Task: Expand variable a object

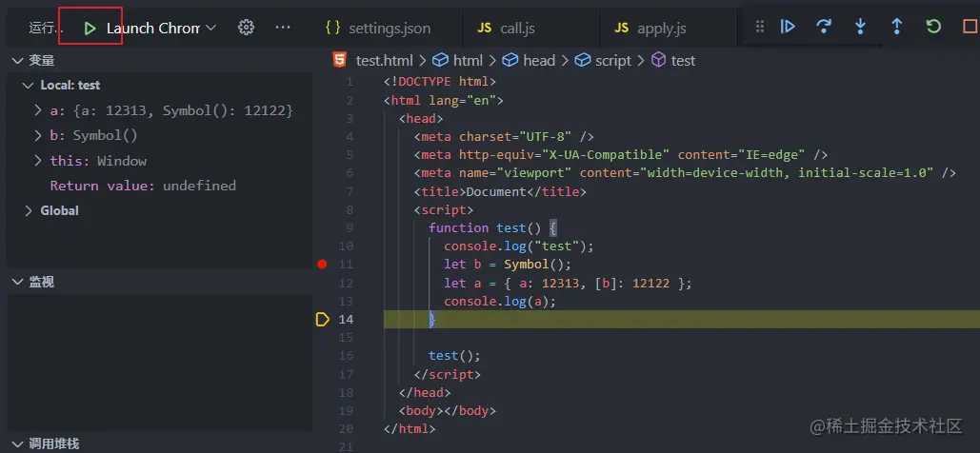Action: point(39,110)
